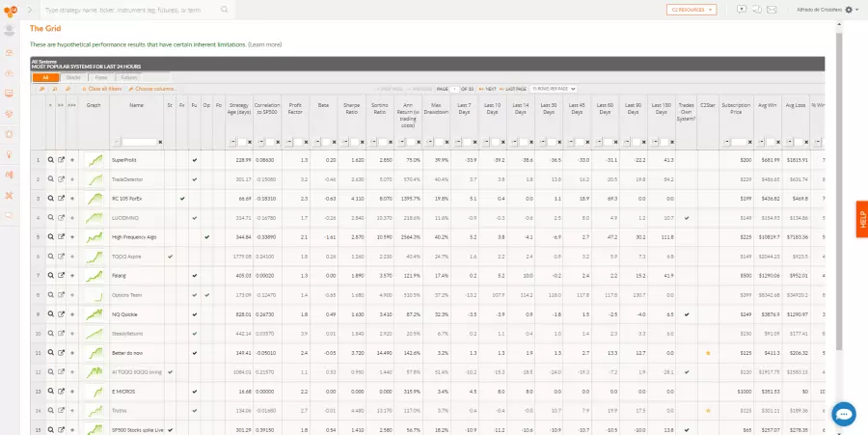
Task: Open Better do now external link icon
Action: [x=62, y=353]
